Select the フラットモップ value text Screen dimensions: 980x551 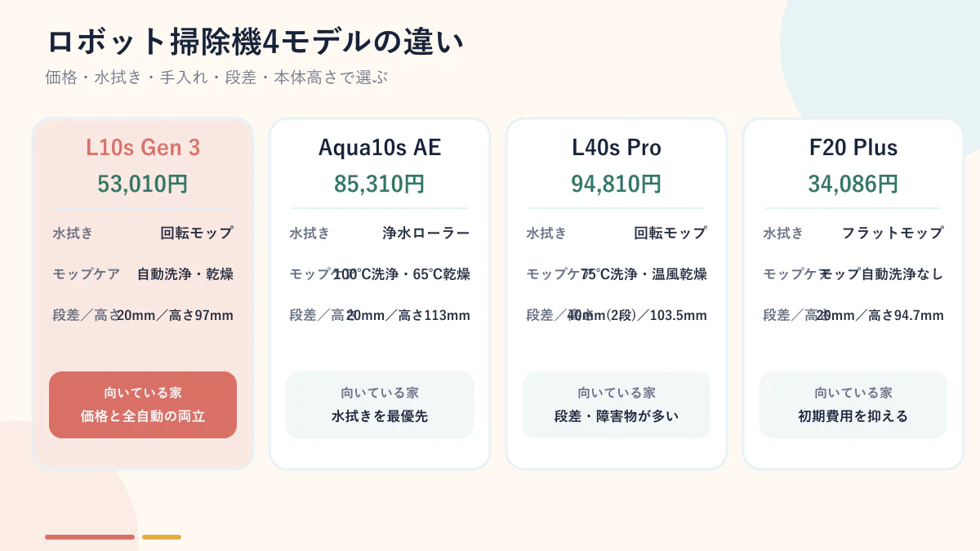tap(893, 233)
